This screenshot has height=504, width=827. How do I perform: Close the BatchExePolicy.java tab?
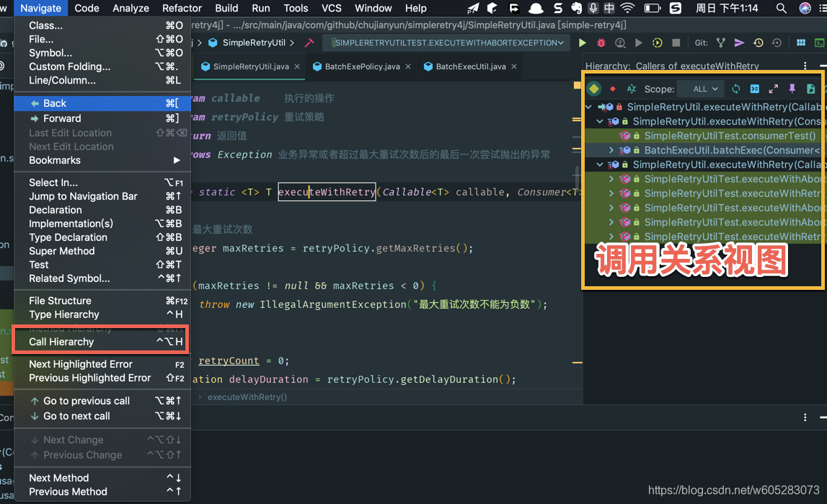coord(407,66)
